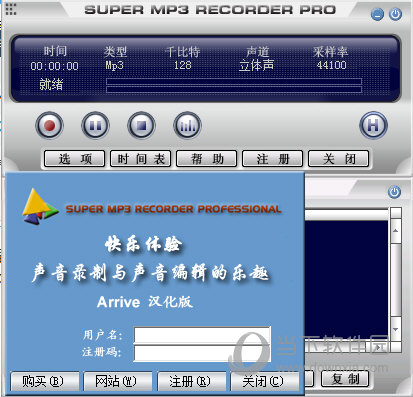Image resolution: width=413 pixels, height=397 pixels.
Task: Click the scrollbar up arrow in lower panel
Action: (396, 231)
